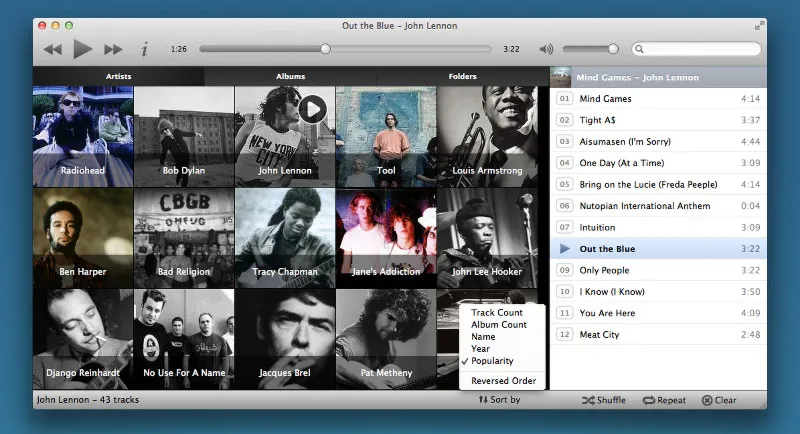Switch to the Folders tab
The image size is (800, 434).
tap(462, 76)
